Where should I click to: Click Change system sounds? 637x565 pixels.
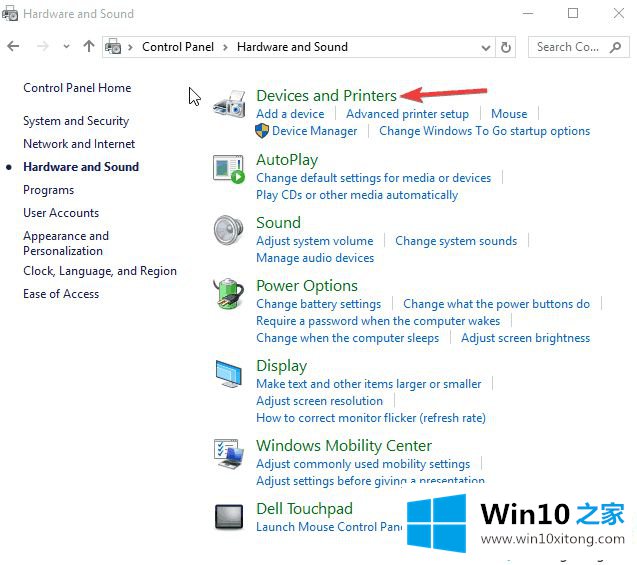(456, 241)
